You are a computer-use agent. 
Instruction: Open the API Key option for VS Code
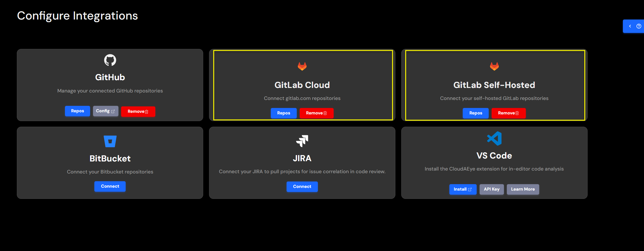491,189
